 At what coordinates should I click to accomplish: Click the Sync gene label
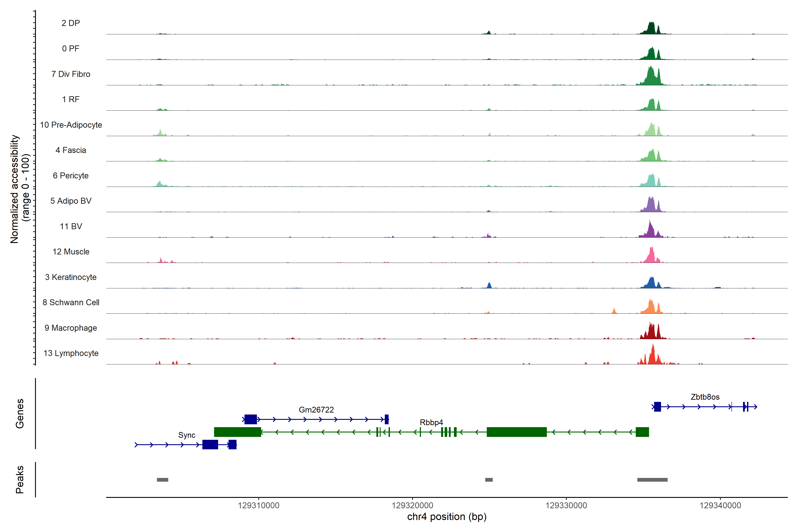(187, 435)
